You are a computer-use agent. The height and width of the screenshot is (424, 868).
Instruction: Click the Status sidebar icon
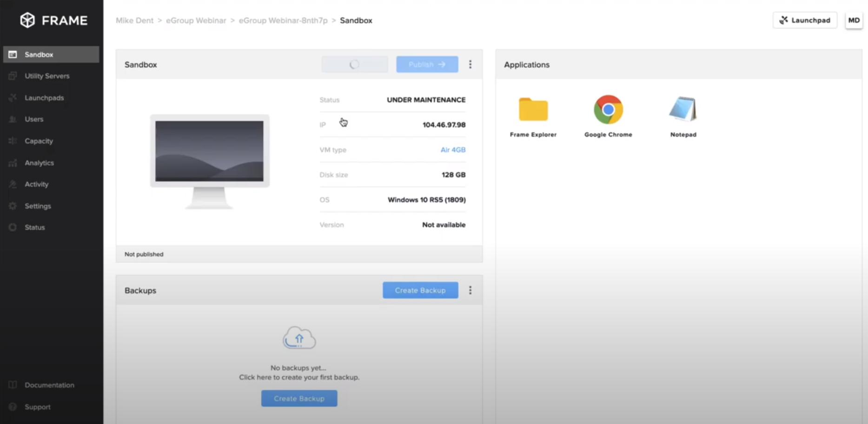click(x=13, y=227)
